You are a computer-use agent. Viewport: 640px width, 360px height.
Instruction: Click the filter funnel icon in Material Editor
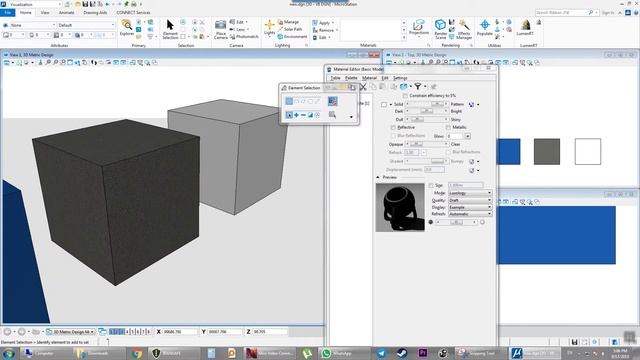418,87
